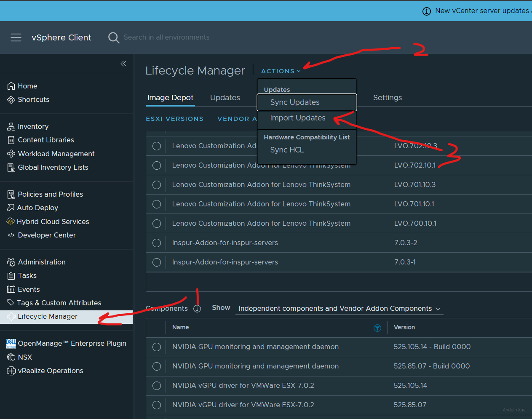Choose Import Updates from Actions menu
The image size is (532, 419).
tap(297, 118)
